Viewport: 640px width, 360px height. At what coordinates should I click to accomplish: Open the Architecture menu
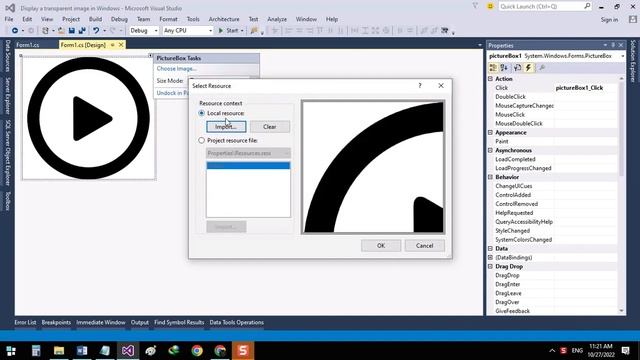(x=224, y=19)
